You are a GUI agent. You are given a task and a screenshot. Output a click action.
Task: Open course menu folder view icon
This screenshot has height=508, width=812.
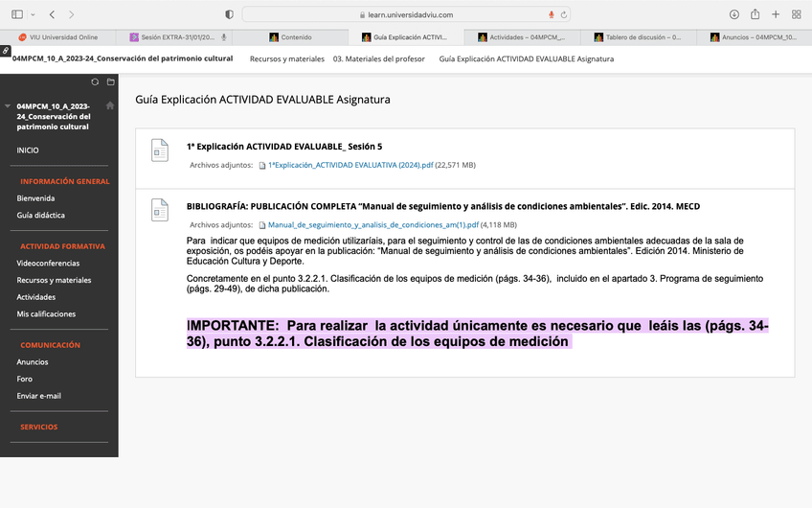point(110,81)
